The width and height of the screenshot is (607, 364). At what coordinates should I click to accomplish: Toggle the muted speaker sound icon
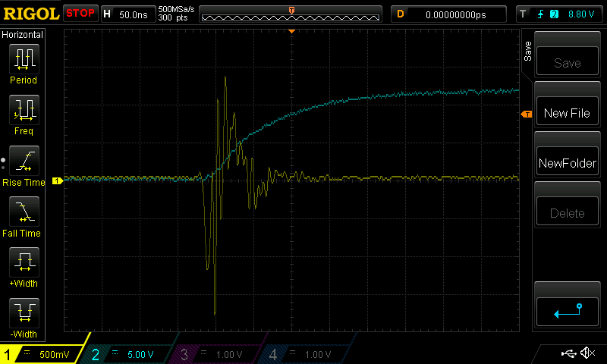(587, 353)
